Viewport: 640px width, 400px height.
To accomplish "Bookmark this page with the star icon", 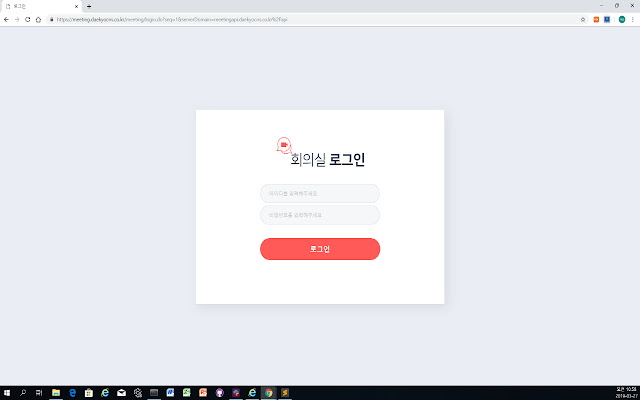I will 583,19.
